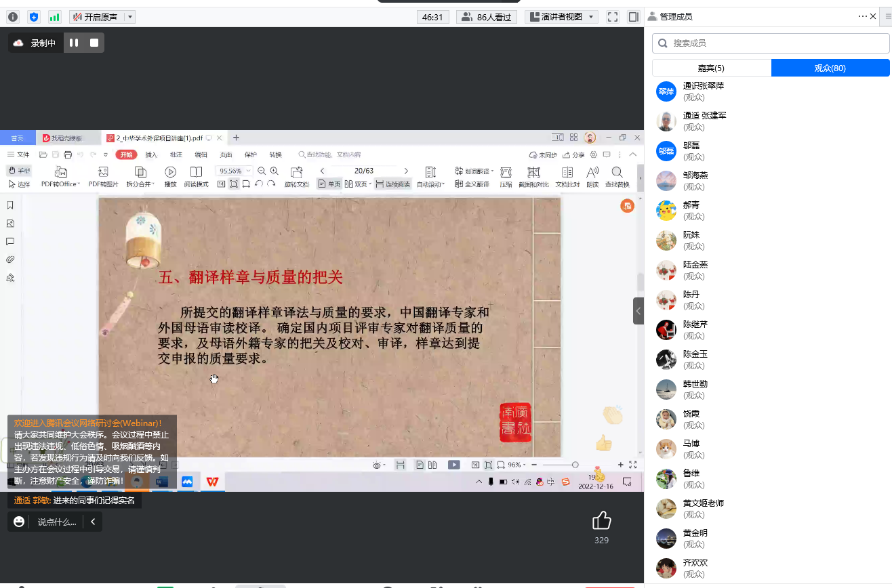Toggle the member sidebar panel icon
The image size is (892, 588).
click(633, 17)
